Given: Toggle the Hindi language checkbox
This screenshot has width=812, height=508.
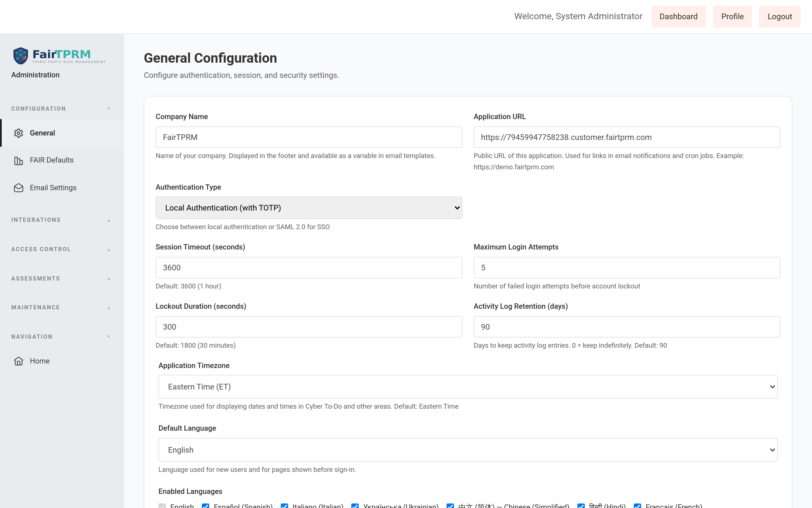Looking at the screenshot, I should (x=581, y=506).
